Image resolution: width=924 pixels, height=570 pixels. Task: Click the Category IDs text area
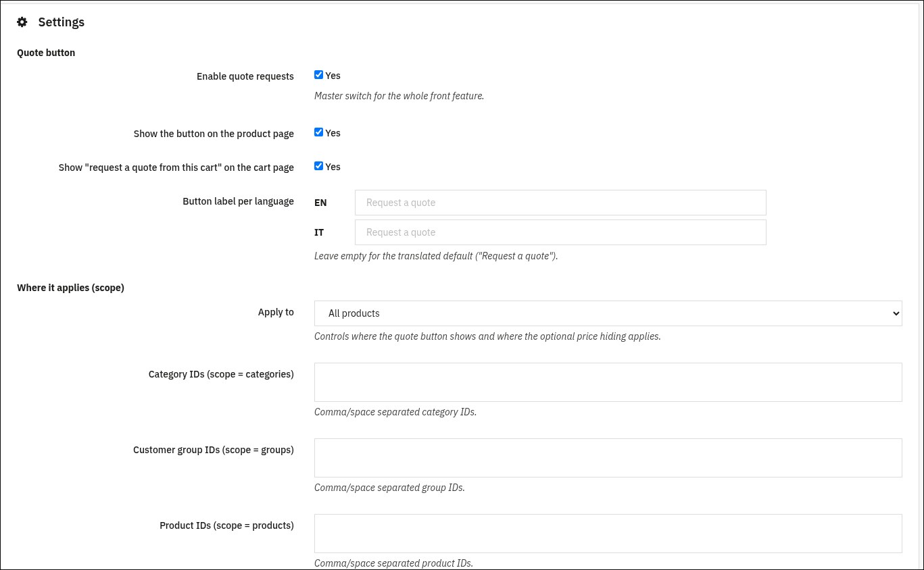tap(608, 382)
